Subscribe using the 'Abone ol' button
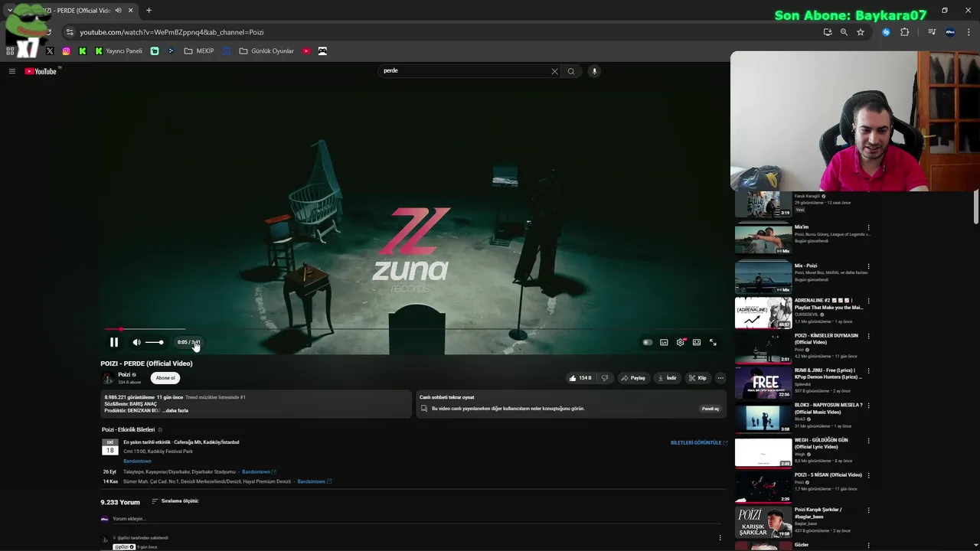 point(165,377)
